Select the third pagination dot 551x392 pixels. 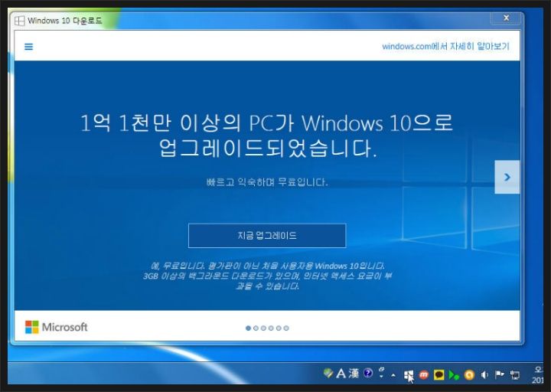pyautogui.click(x=263, y=328)
